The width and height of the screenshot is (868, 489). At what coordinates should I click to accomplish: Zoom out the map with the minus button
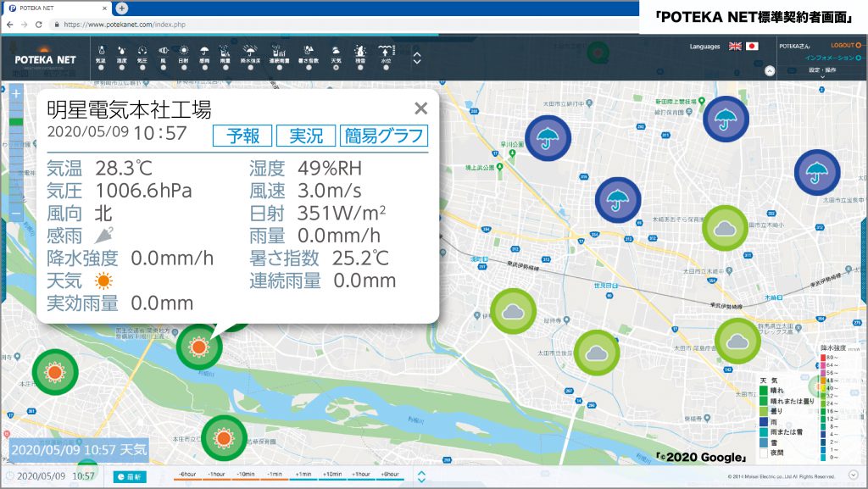click(x=16, y=214)
